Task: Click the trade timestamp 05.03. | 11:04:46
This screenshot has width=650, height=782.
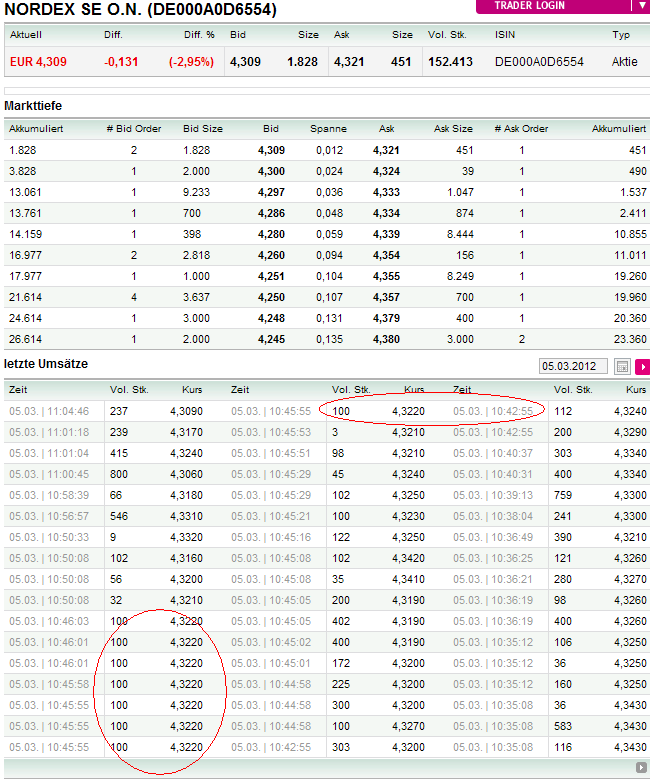Action: click(x=49, y=411)
